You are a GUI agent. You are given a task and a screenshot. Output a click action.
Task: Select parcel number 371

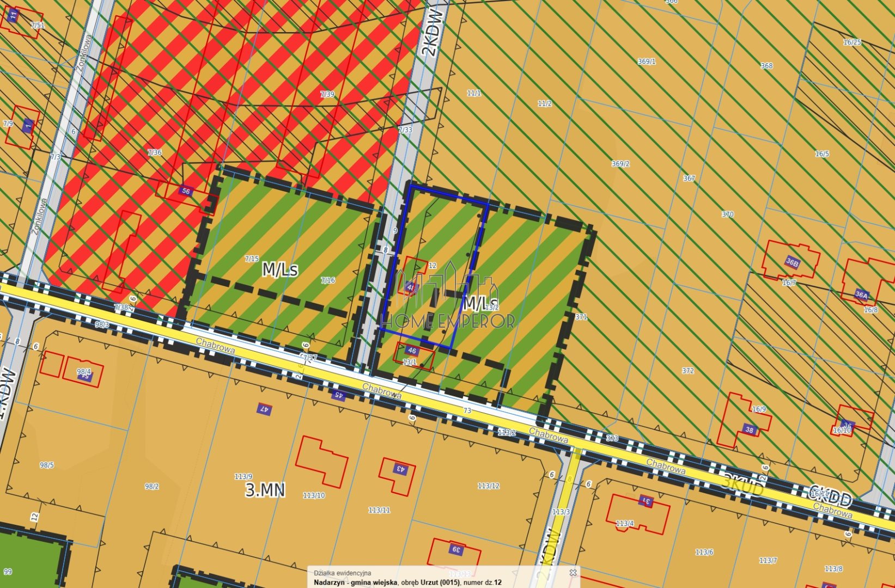coord(581,317)
